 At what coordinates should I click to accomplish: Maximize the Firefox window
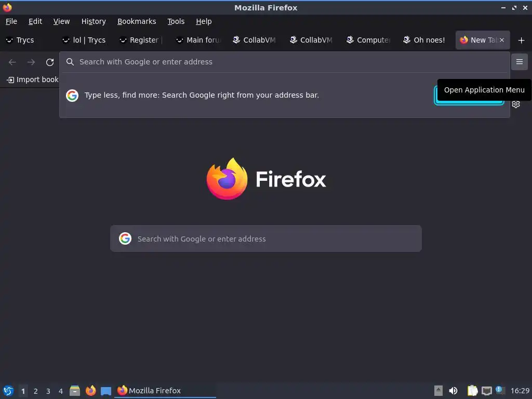[514, 7]
